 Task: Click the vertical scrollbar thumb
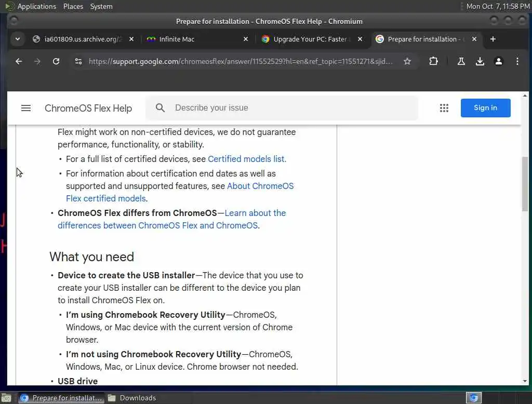coord(525,184)
